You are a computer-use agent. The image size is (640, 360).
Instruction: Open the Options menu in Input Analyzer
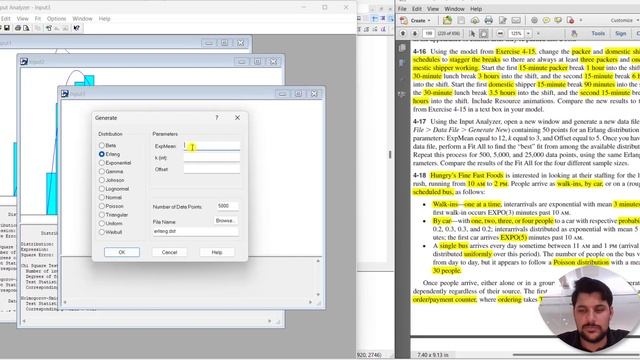point(56,19)
